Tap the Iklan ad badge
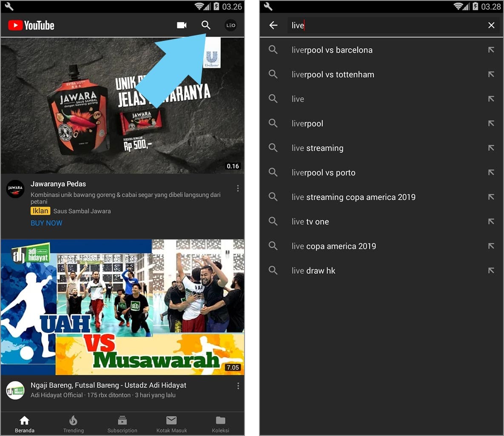 pos(40,211)
